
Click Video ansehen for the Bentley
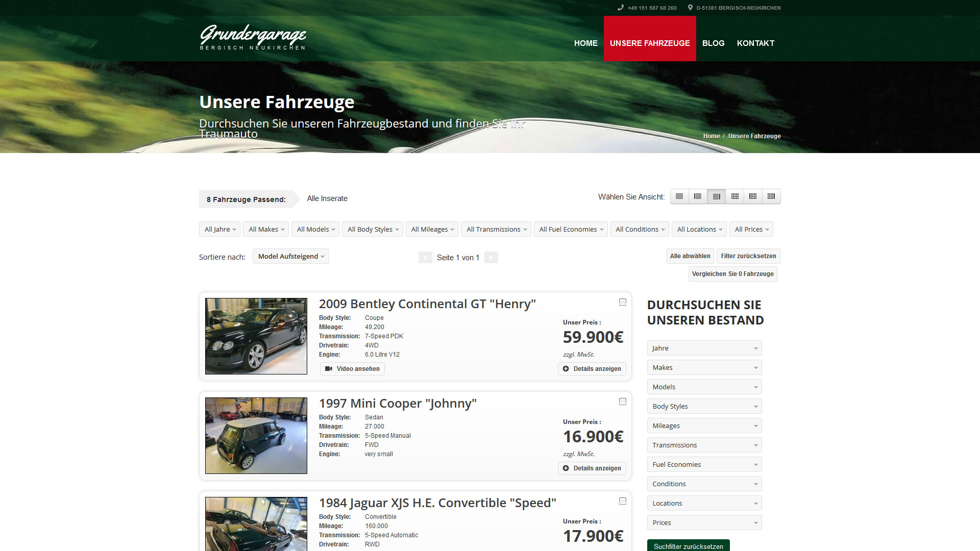point(352,369)
